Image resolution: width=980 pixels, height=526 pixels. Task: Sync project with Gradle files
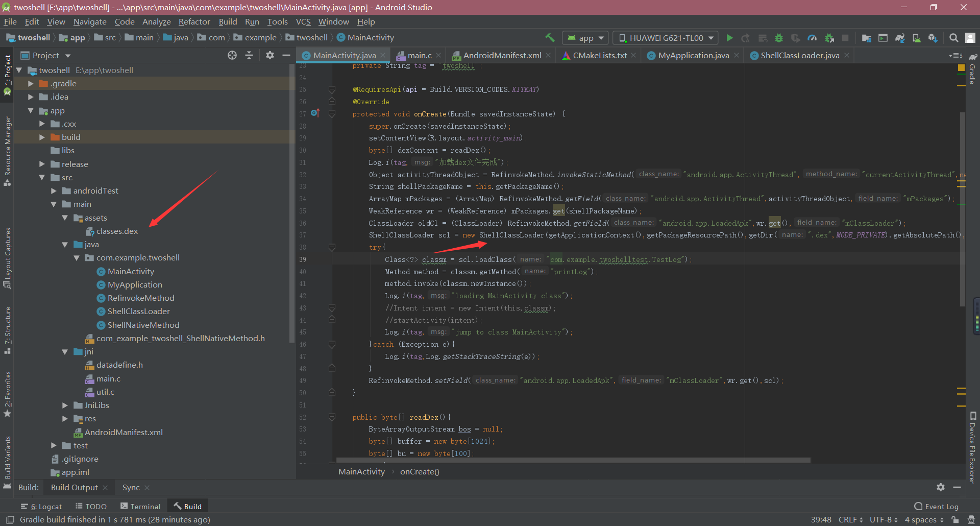(900, 38)
